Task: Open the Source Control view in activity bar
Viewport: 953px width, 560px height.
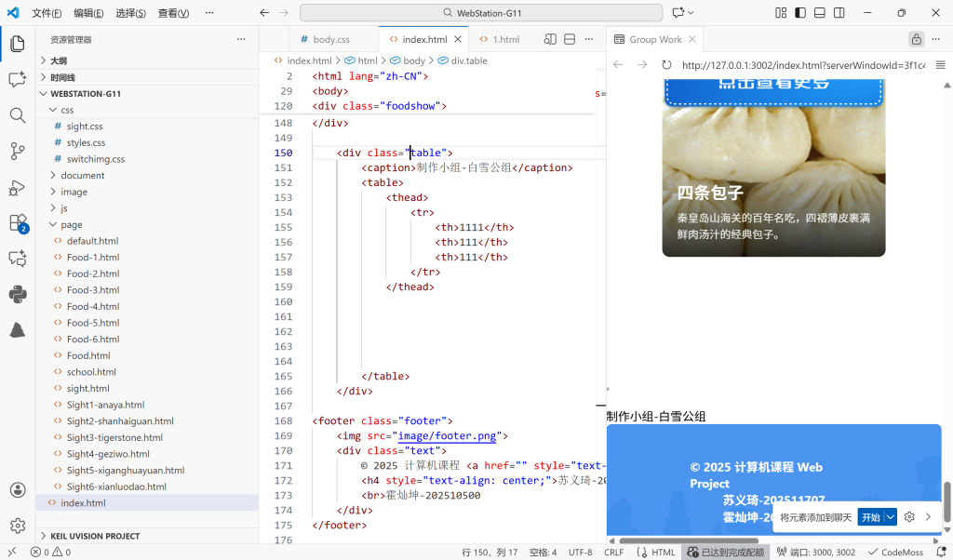Action: pos(17,151)
